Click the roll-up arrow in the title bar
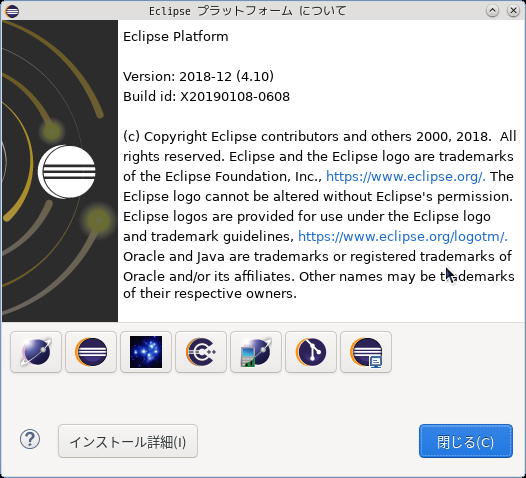The height and width of the screenshot is (478, 526). (492, 11)
